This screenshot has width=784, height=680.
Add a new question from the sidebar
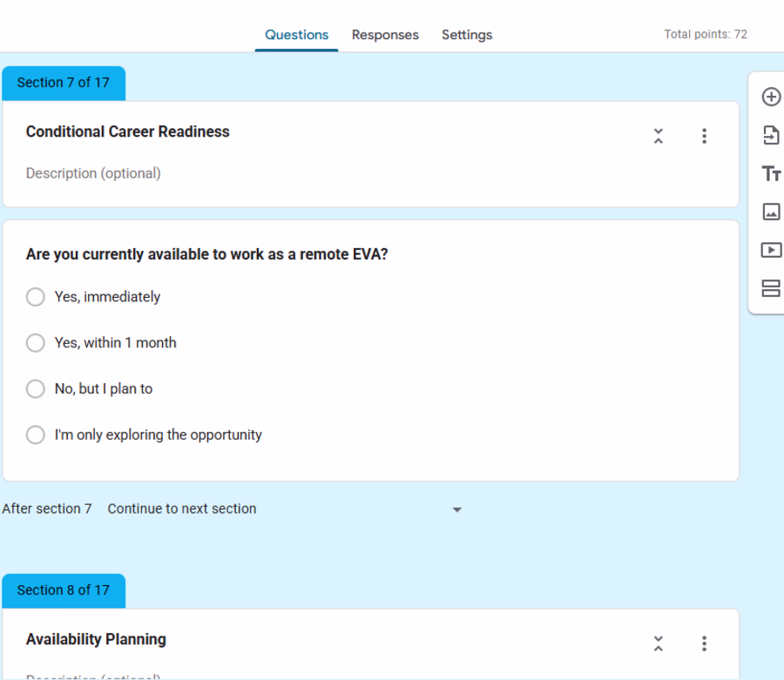pos(771,97)
